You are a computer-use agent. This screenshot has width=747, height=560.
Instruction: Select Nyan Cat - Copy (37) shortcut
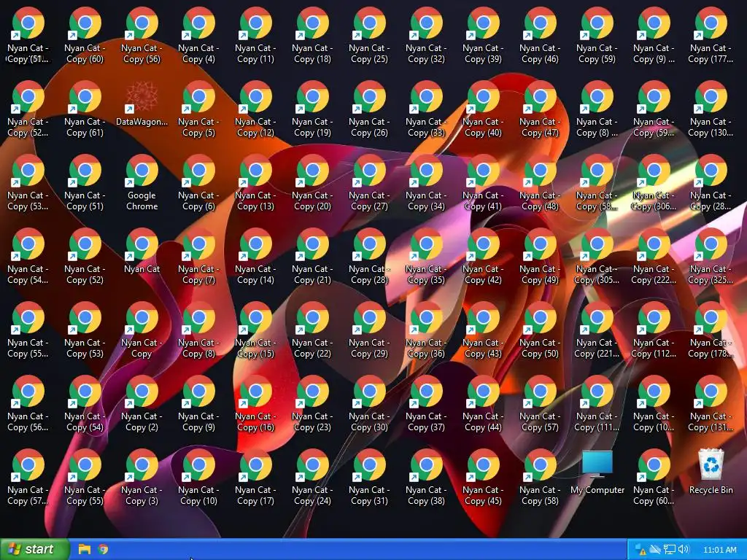(x=426, y=404)
